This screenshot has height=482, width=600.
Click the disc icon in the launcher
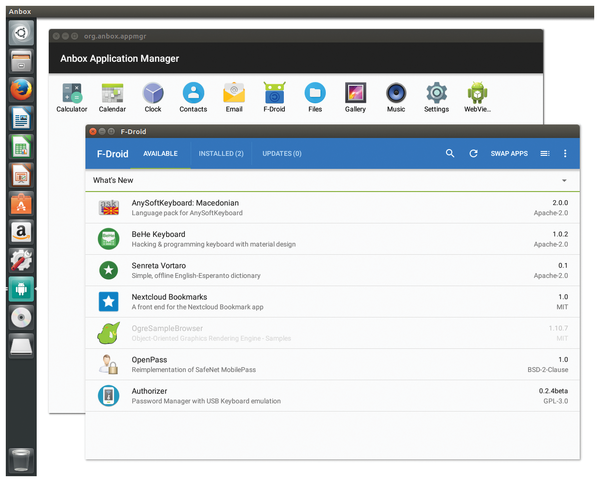click(x=21, y=318)
